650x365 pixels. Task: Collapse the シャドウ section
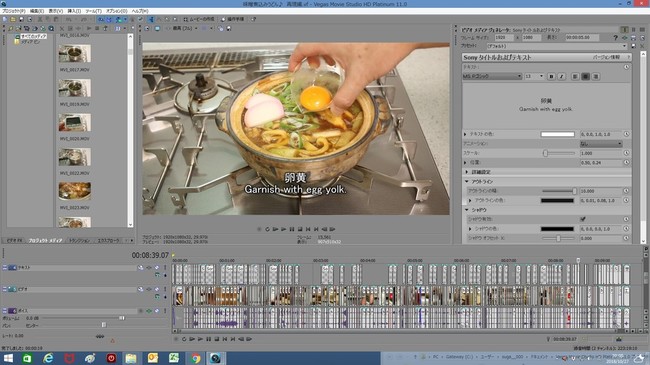coord(467,210)
